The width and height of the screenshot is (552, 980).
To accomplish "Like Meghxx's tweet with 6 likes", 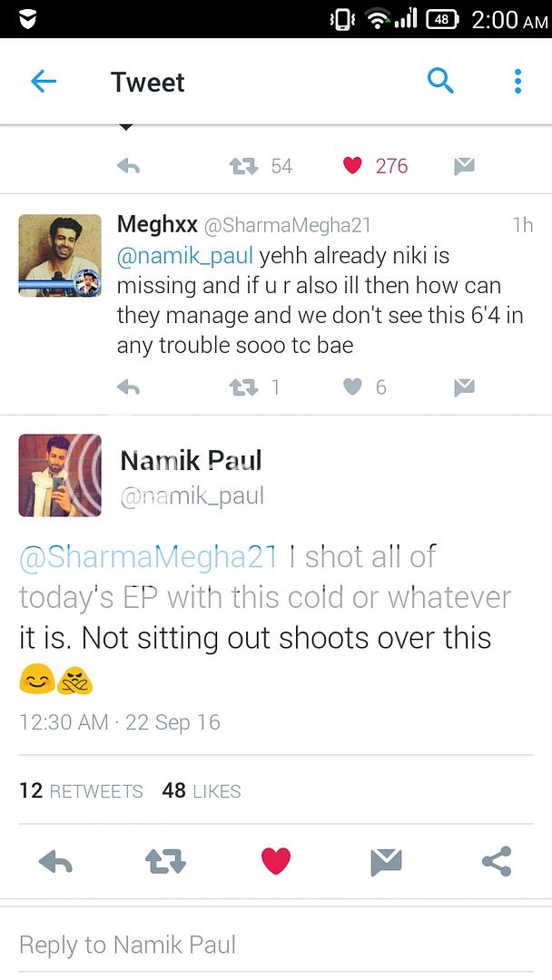I will click(x=353, y=387).
